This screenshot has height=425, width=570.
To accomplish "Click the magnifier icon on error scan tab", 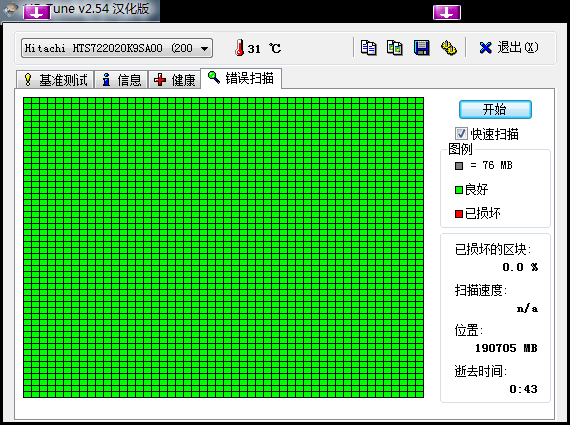I will click(214, 77).
